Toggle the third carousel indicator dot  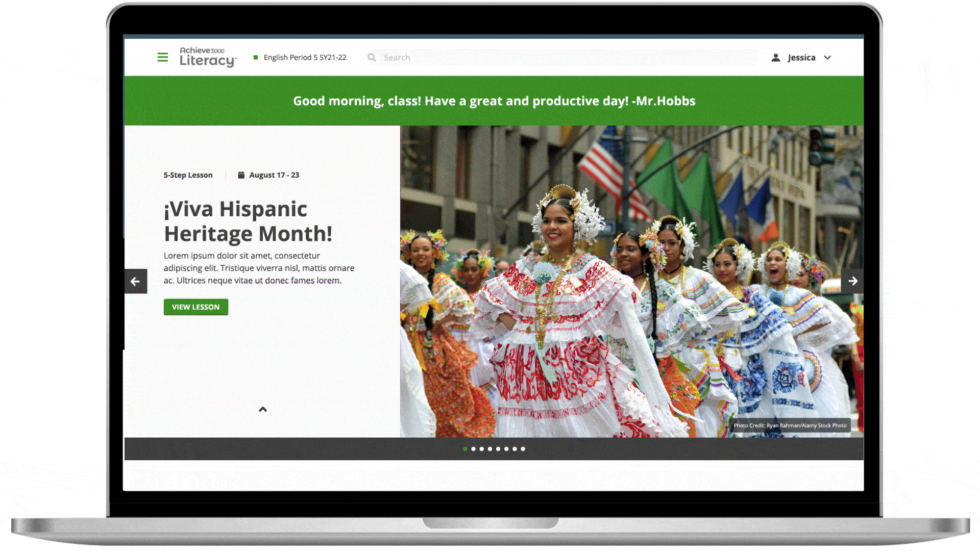481,449
